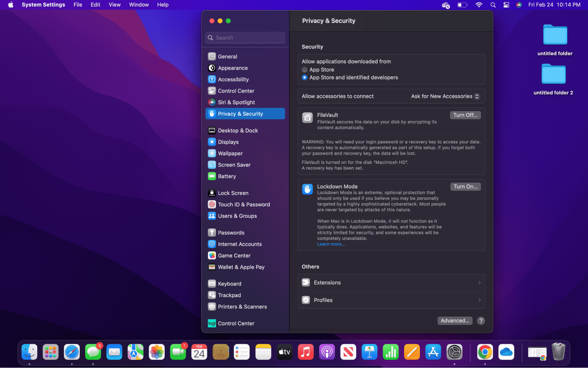Expand the Extensions row
The image size is (588, 368).
coord(391,283)
